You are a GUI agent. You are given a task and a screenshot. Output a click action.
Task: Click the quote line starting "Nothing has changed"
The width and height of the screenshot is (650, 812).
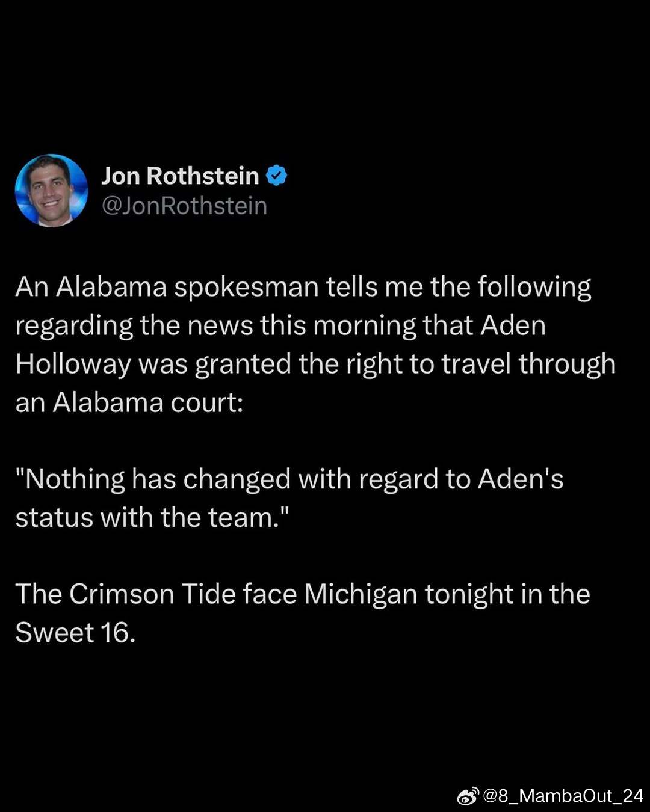click(289, 479)
